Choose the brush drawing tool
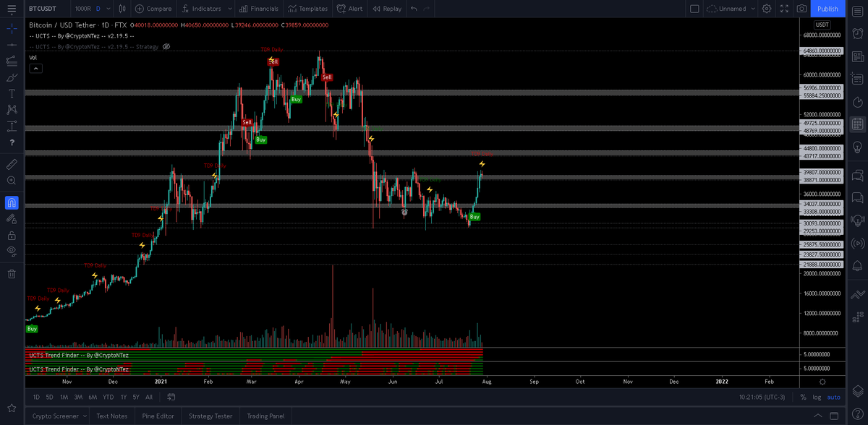The image size is (868, 425). pos(12,77)
